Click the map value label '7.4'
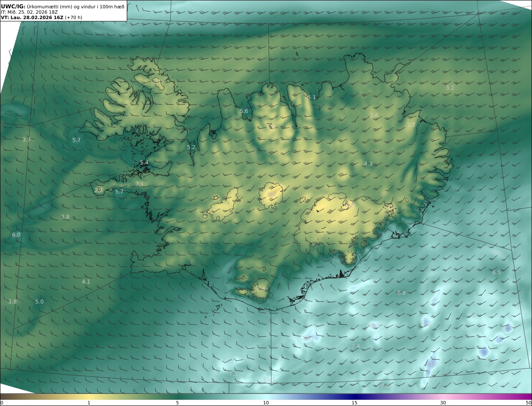This screenshot has width=532, height=406. tap(356, 346)
